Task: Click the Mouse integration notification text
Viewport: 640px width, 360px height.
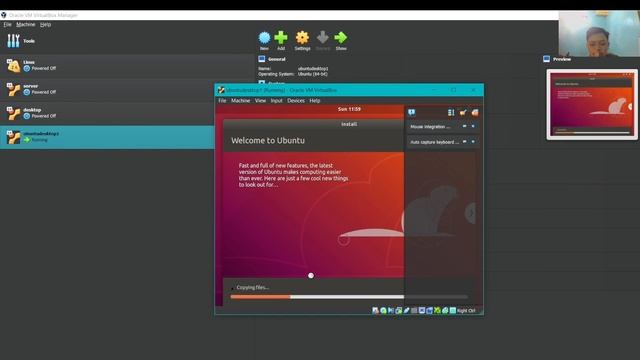Action: coord(430,127)
